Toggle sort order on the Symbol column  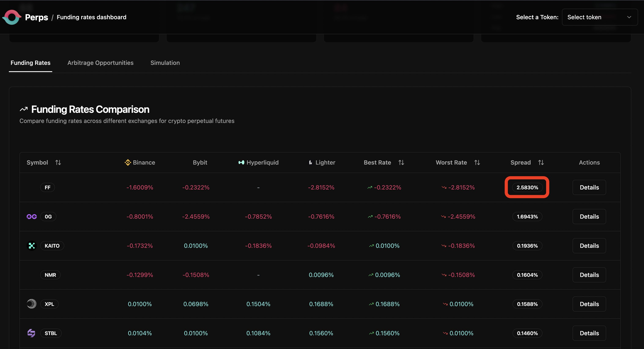[58, 162]
